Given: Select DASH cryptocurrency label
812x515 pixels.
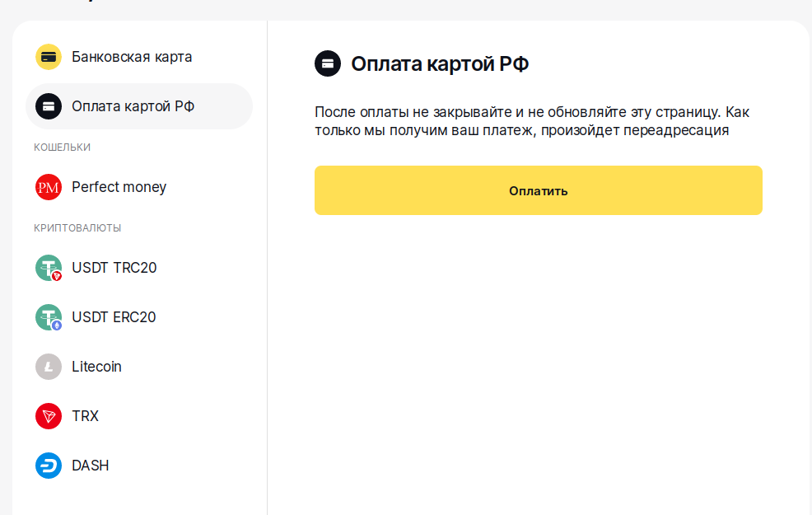Looking at the screenshot, I should 90,466.
